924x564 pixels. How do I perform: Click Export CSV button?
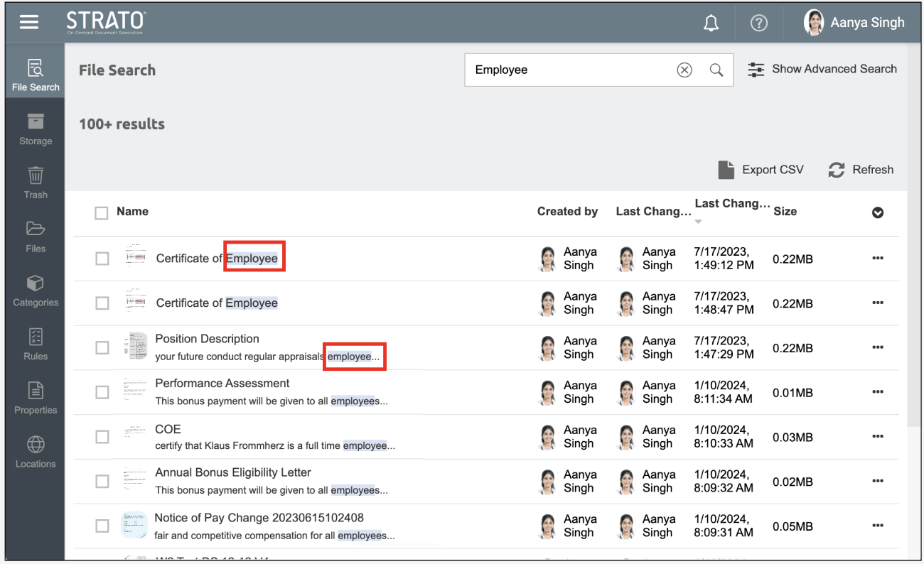[761, 170]
